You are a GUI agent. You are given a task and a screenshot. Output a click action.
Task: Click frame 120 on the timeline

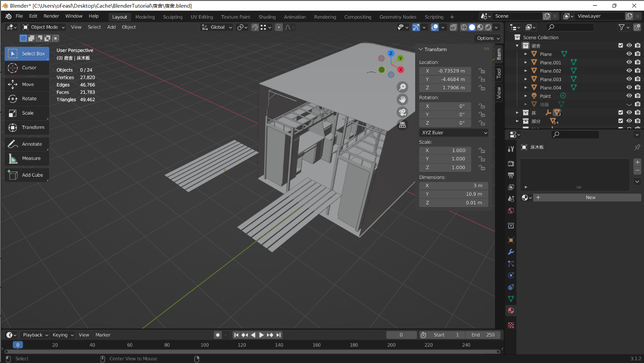242,345
